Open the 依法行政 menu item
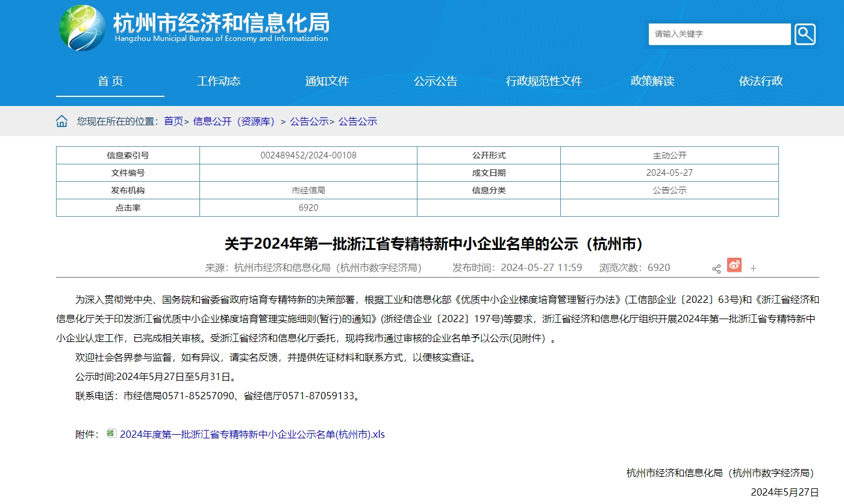 pos(761,81)
